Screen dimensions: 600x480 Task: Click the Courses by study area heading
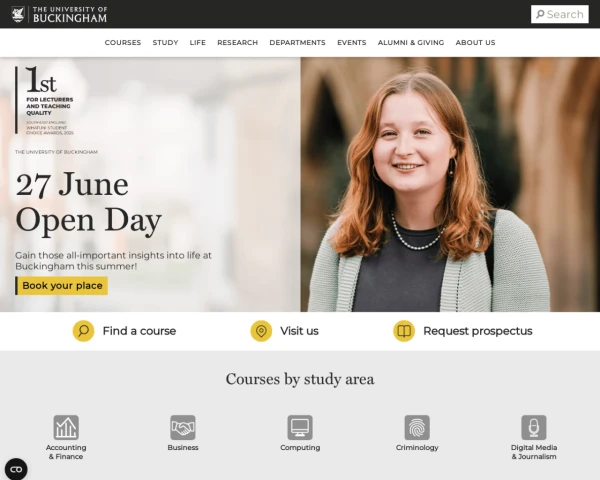(300, 379)
